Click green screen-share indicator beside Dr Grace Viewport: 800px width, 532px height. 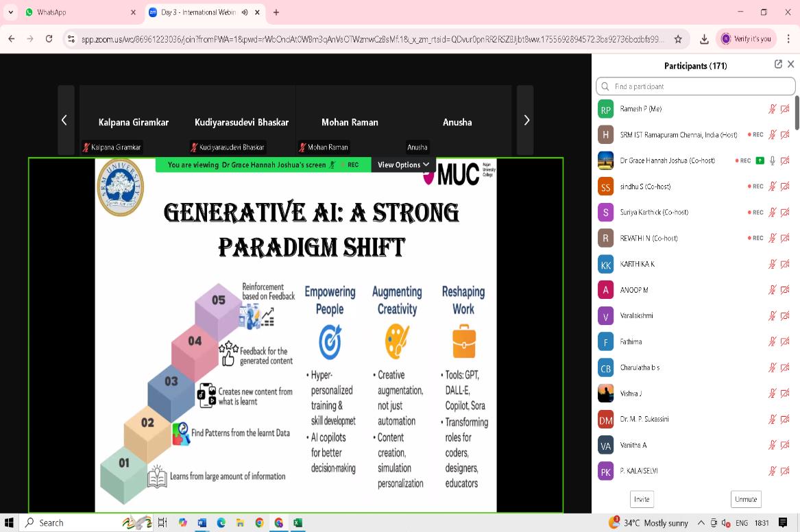[x=760, y=160]
